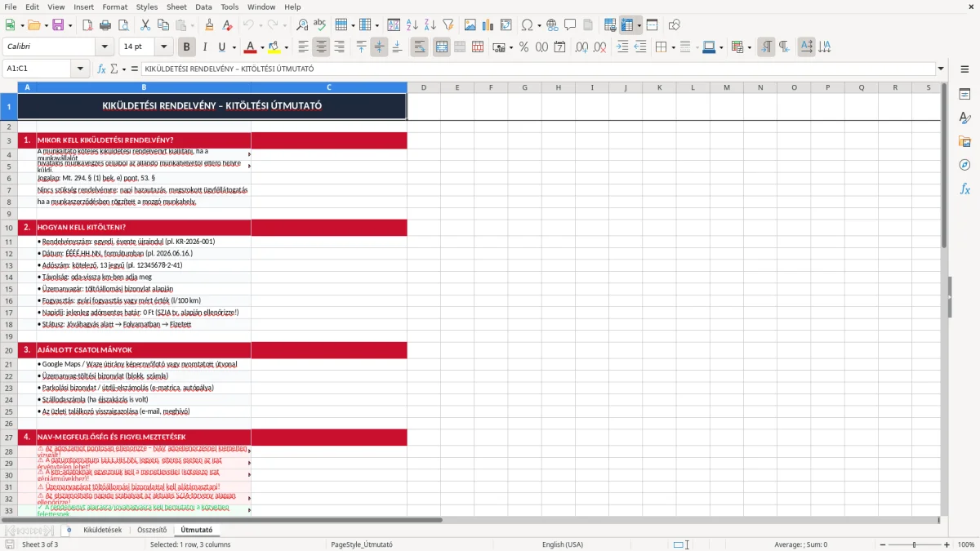Select the Clone Formatting paintbrush
Viewport: 980px width, 551px height.
coord(210,25)
